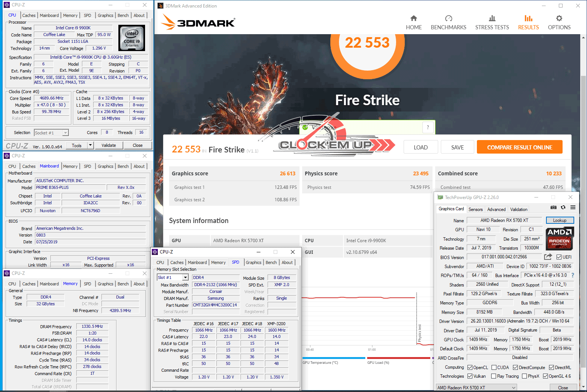The image size is (587, 392).
Task: Open the GPU-Z hamburger menu
Action: 573,207
